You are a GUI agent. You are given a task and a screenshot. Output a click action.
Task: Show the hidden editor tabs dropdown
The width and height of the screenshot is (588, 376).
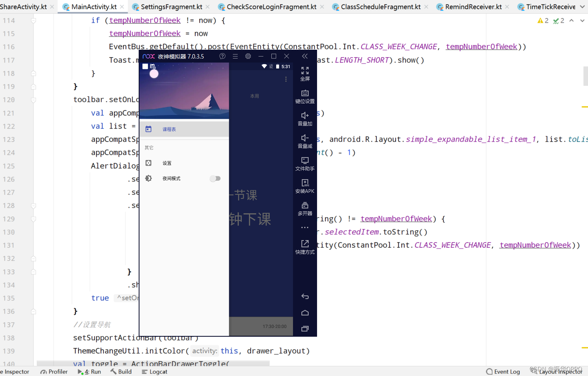coord(582,7)
